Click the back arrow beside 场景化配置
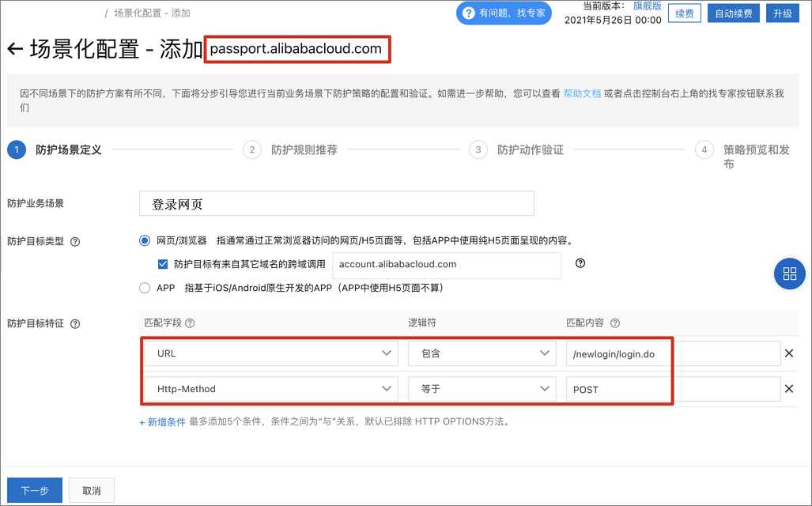The height and width of the screenshot is (506, 812). tap(15, 49)
